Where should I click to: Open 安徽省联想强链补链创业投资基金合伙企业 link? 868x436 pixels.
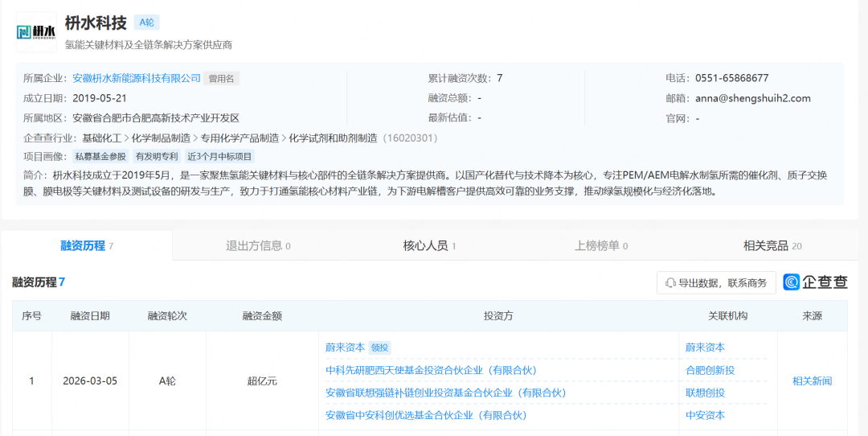coord(446,393)
